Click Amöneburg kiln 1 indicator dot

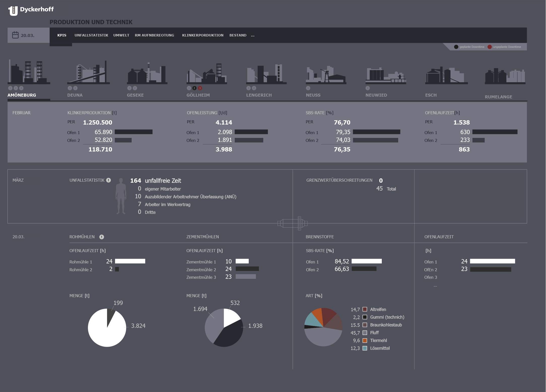(x=10, y=88)
